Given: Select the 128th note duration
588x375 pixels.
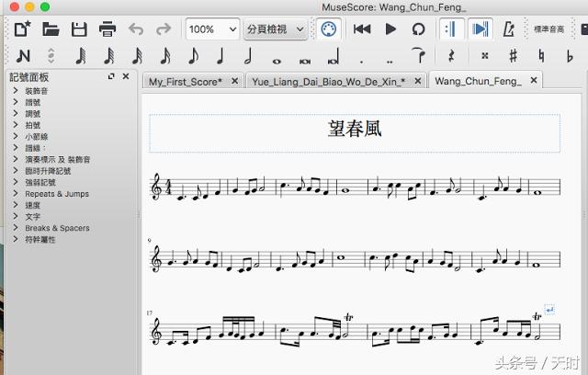Looking at the screenshot, I should 81,56.
